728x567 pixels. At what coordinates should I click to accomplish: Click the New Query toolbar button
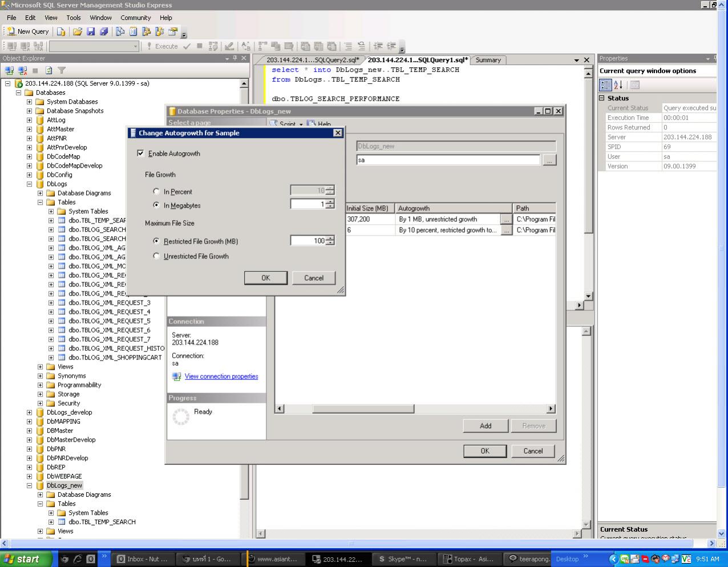[x=28, y=31]
